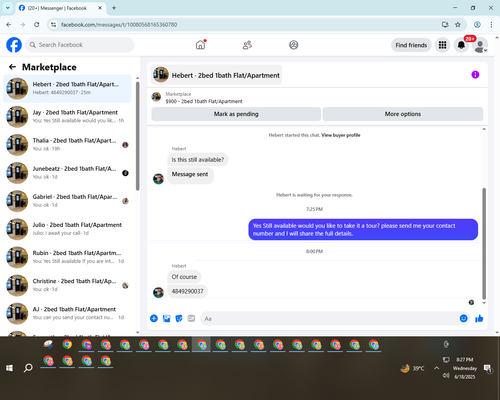The image size is (500, 400).
Task: Open Chrome's three-dot menu
Action: 491,24
